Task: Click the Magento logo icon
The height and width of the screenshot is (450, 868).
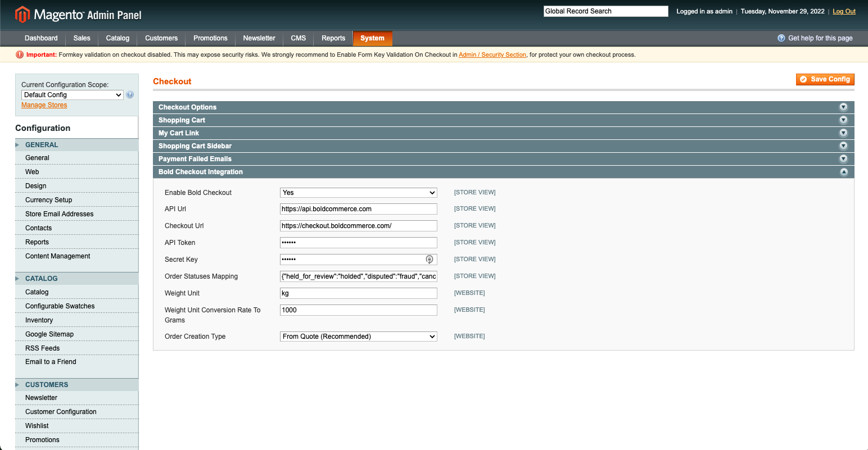Action: [22, 15]
